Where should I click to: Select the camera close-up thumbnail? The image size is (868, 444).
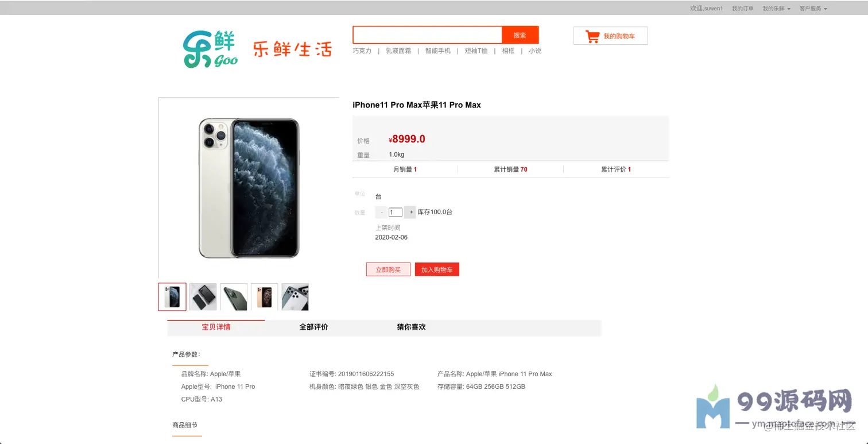point(295,297)
